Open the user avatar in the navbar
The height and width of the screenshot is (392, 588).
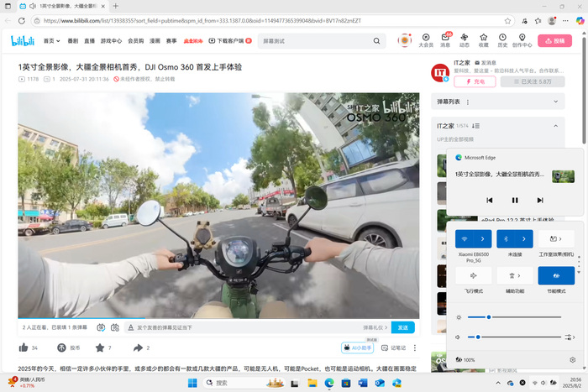(405, 40)
